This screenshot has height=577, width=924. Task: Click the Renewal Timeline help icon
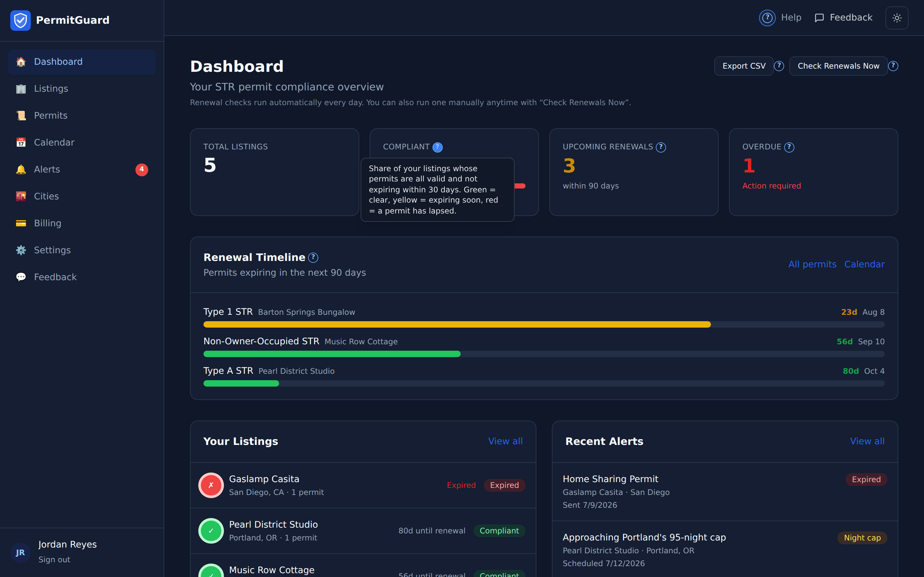point(313,258)
